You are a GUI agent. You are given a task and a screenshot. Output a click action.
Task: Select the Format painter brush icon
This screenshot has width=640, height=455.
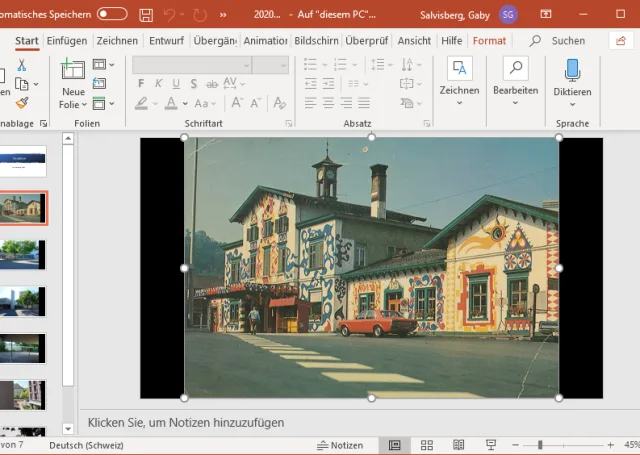tap(22, 103)
